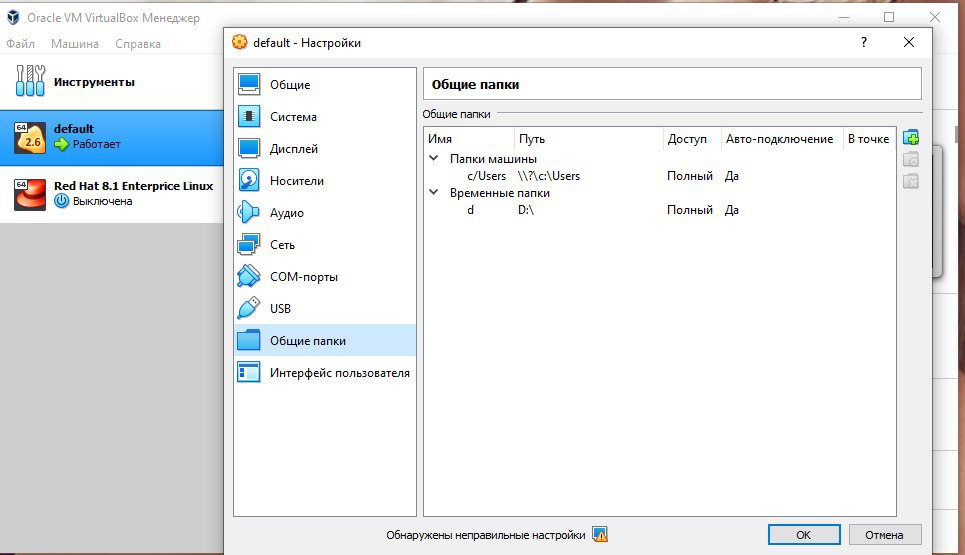Image resolution: width=965 pixels, height=555 pixels.
Task: Open the USB settings category
Action: pyautogui.click(x=324, y=308)
